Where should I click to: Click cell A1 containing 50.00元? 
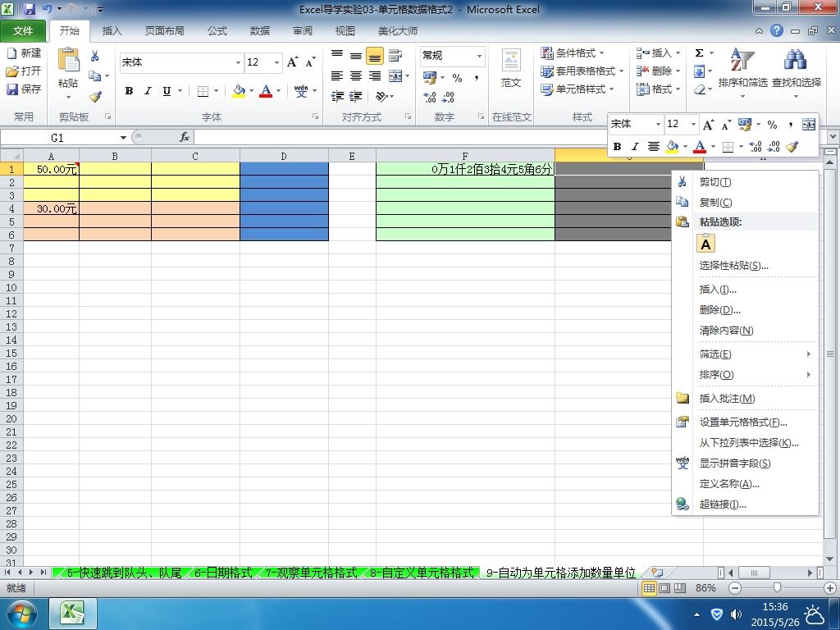click(x=52, y=169)
